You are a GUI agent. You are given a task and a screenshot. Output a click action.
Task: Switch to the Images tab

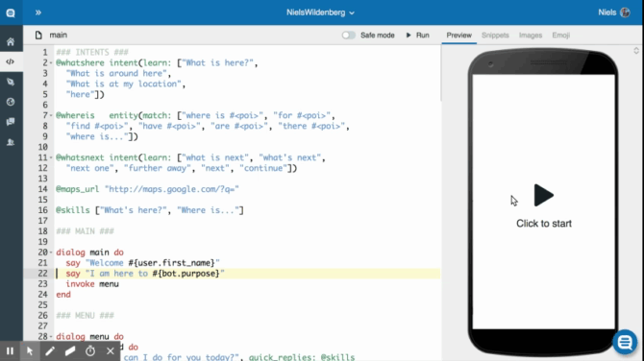click(531, 36)
